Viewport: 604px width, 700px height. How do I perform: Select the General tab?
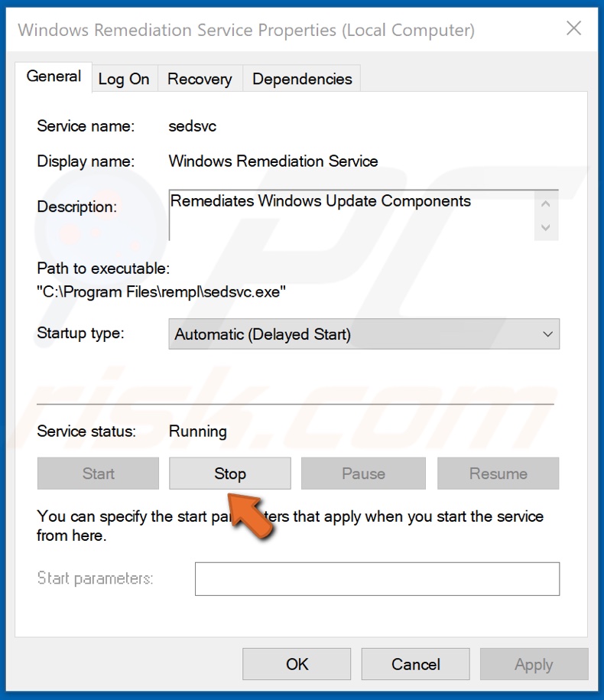point(54,76)
